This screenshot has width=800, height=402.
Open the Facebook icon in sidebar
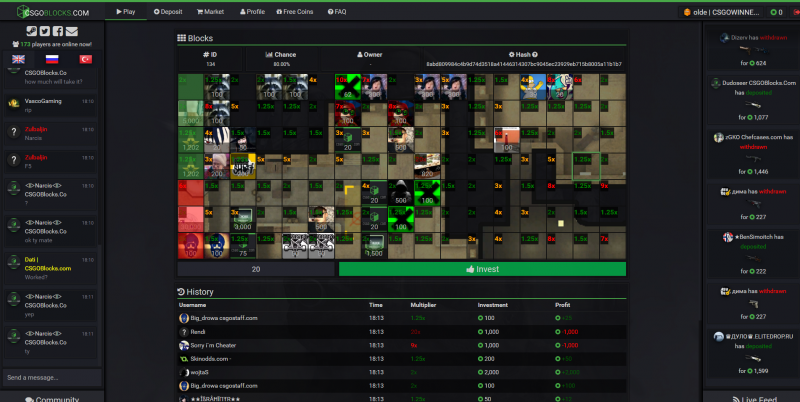pos(58,31)
